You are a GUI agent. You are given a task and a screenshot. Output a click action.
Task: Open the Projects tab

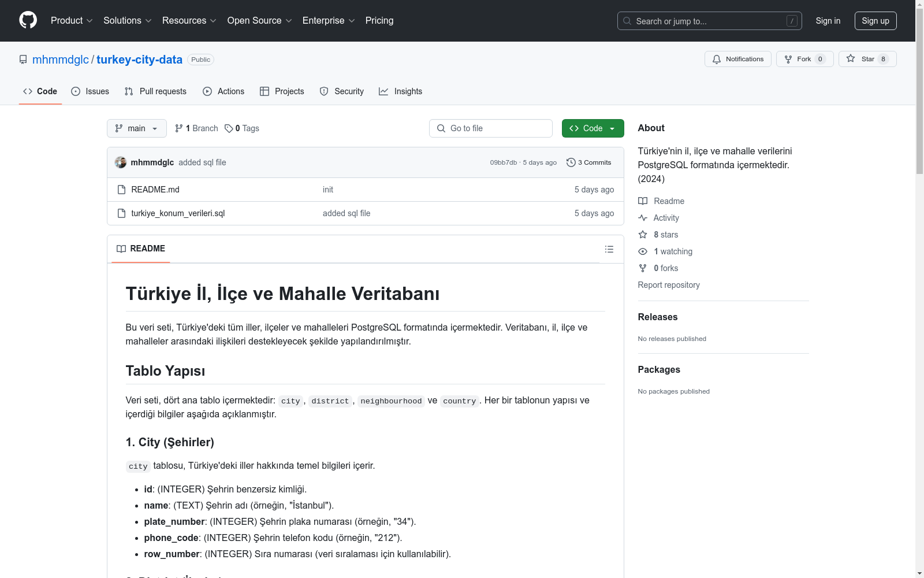[x=282, y=91]
